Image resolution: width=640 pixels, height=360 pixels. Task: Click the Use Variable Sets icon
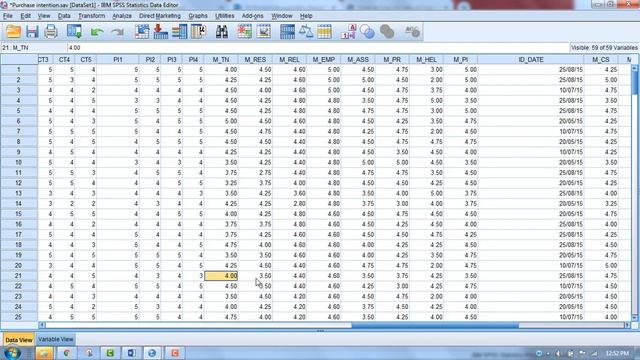367,31
